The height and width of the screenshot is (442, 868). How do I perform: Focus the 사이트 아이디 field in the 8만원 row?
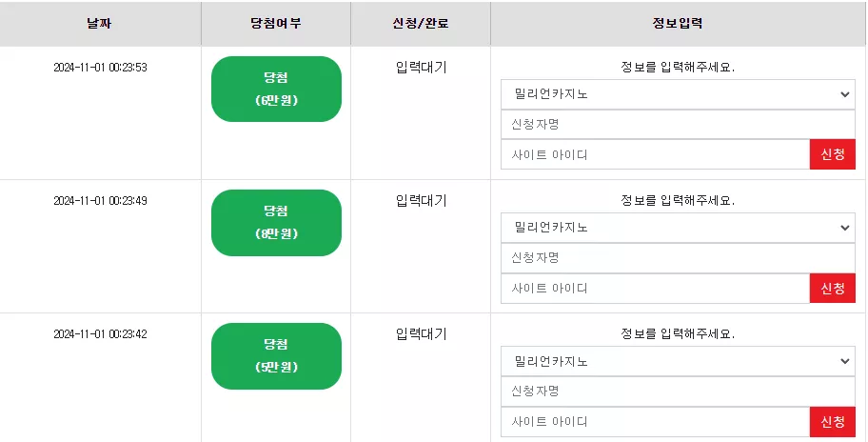[x=656, y=288]
